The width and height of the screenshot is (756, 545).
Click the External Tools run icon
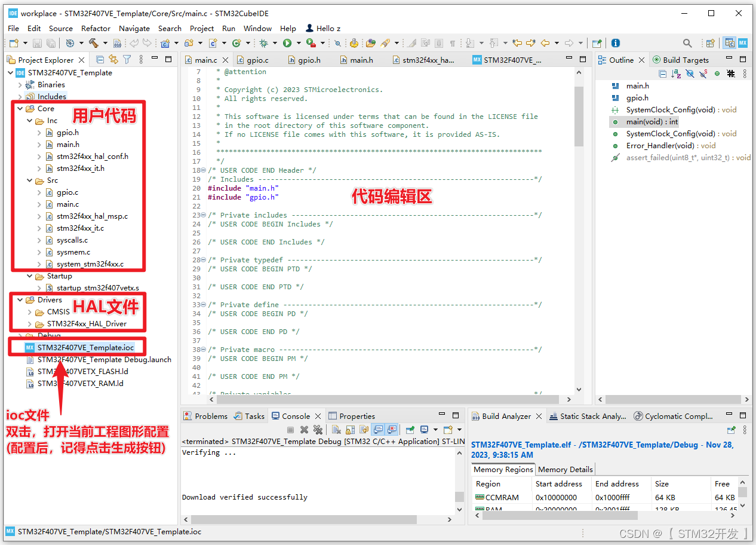311,43
